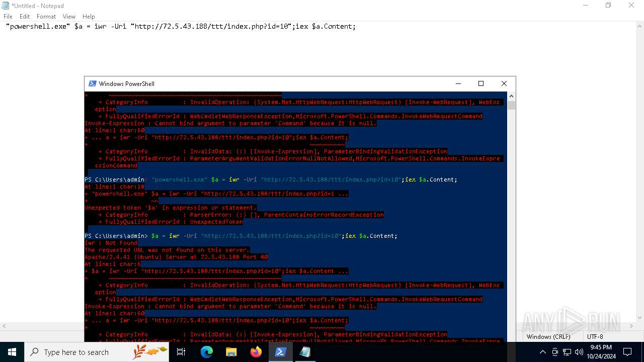The height and width of the screenshot is (362, 644).
Task: Open the taskbar clock showing 9:45 PM
Action: click(x=601, y=352)
